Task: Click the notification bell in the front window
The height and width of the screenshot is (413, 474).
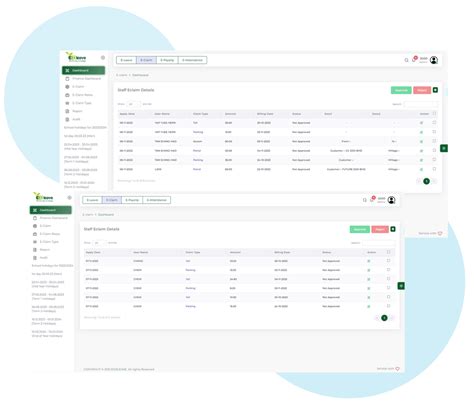Action: [x=372, y=200]
